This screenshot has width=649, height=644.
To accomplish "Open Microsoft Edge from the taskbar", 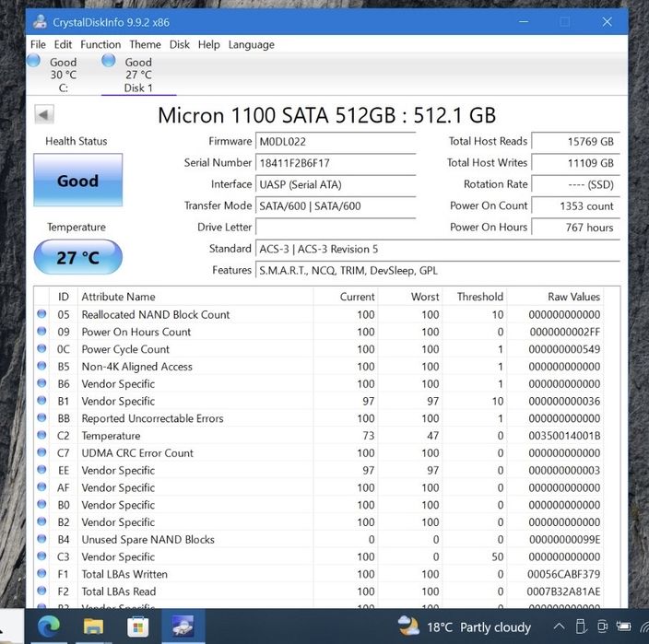I will (x=49, y=626).
